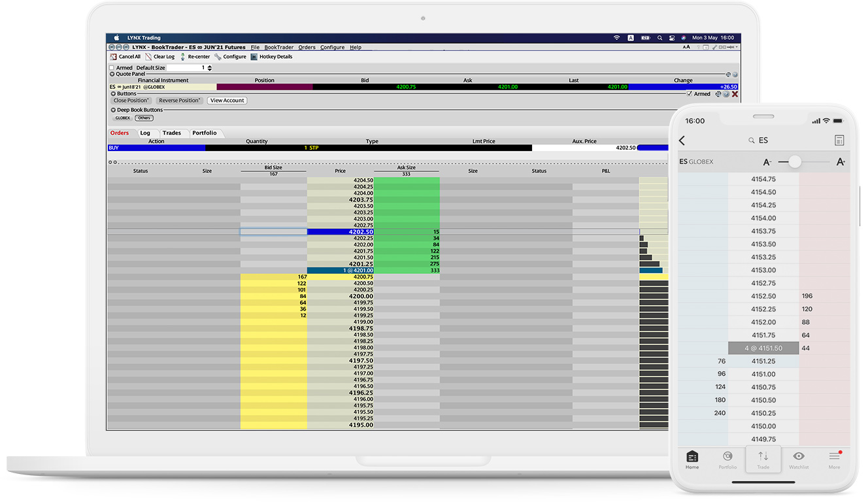
Task: Click the Wi-Fi icon in the menu bar
Action: (616, 38)
